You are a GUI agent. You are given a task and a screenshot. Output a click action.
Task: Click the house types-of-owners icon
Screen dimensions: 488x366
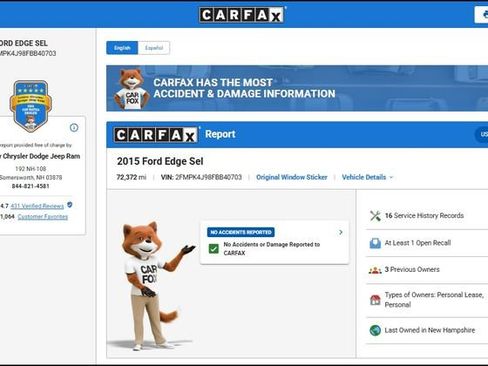(375, 300)
